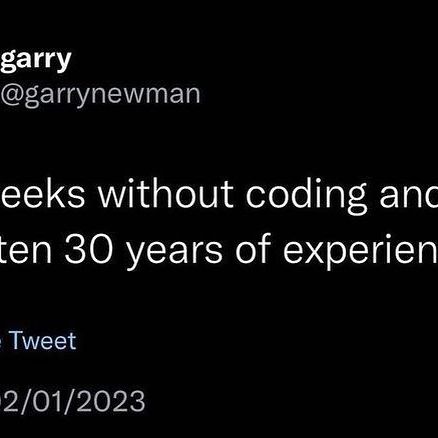Click the letter "T" starting "Tweet"
The image size is (438, 438).
(17, 340)
